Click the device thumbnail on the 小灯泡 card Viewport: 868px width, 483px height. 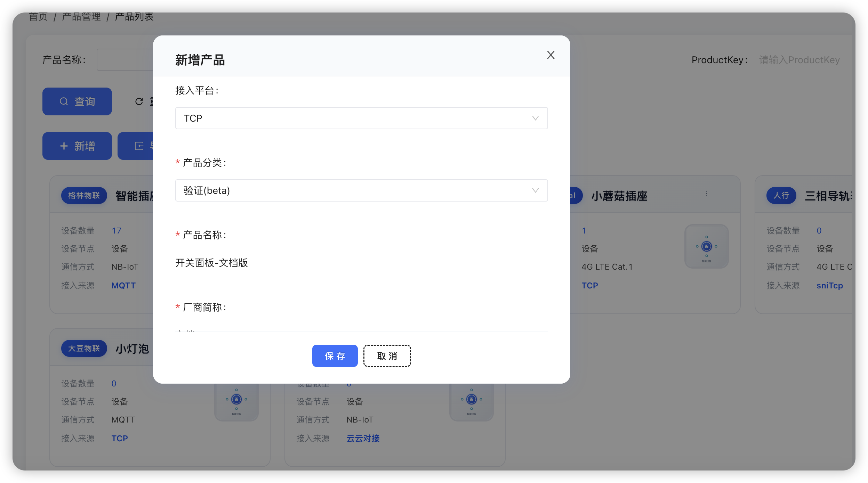pos(236,400)
